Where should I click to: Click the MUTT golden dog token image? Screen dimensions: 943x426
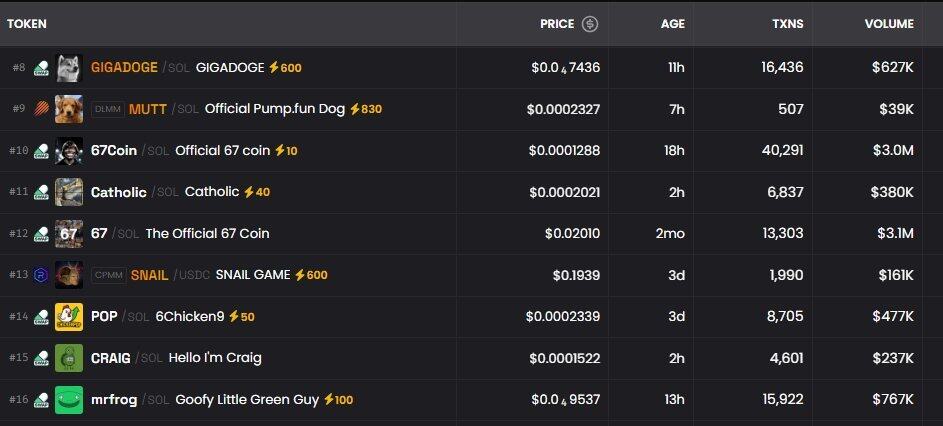pos(69,109)
